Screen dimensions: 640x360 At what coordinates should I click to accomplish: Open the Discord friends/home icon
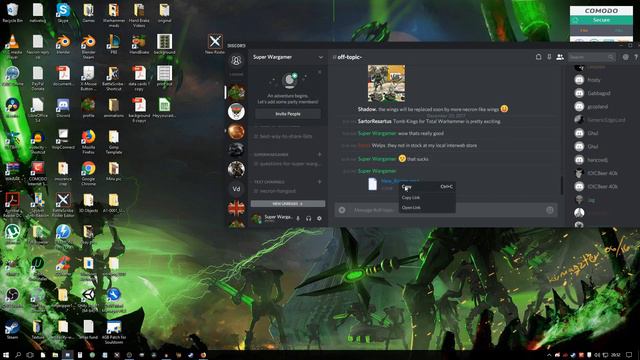(x=236, y=61)
